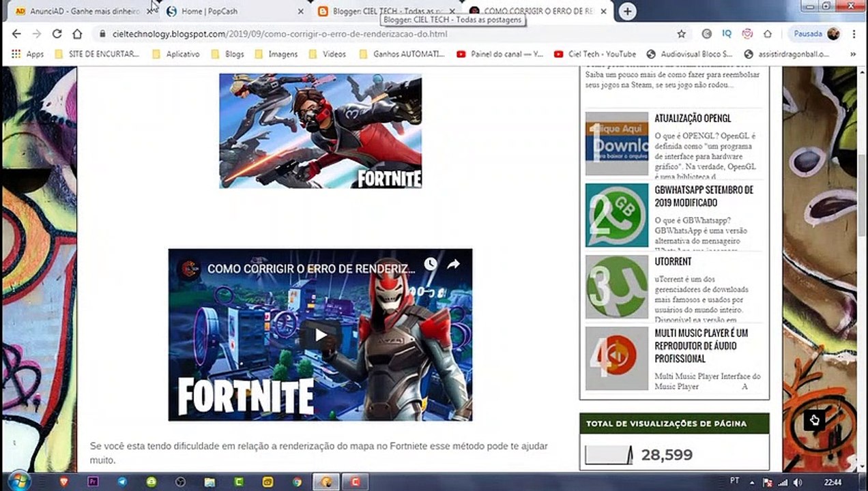868x491 pixels.
Task: Click the GBWhatsApp green thumbnail
Action: 617,215
